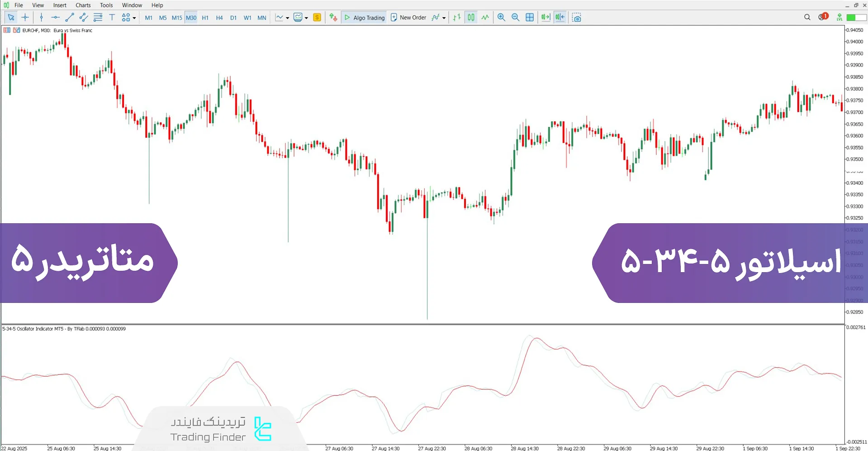Open the Insert menu
The height and width of the screenshot is (451, 868).
tap(60, 5)
